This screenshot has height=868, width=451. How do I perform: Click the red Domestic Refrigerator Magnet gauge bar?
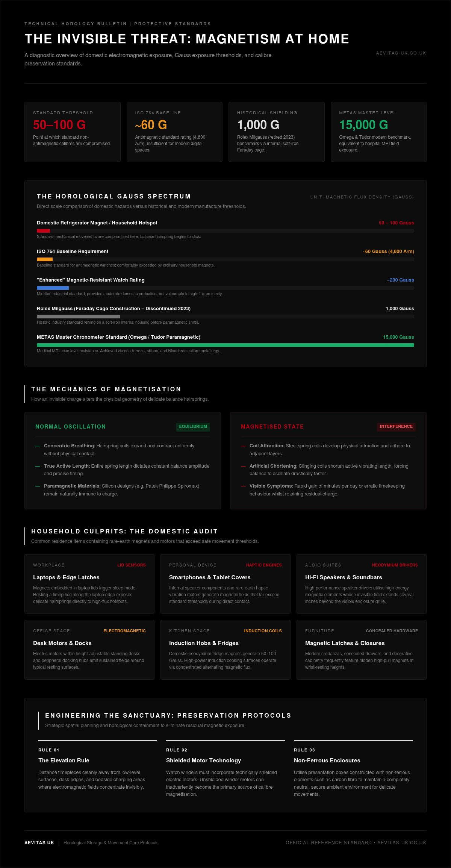[43, 231]
